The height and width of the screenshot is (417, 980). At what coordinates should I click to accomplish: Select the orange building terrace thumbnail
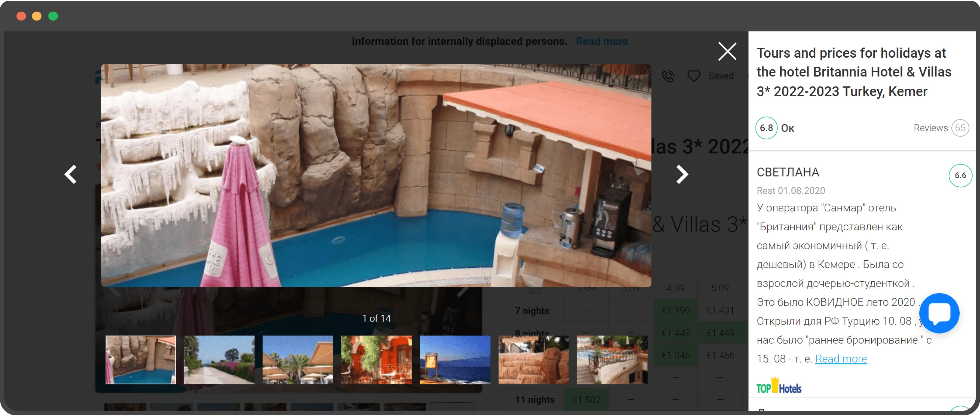(x=376, y=360)
